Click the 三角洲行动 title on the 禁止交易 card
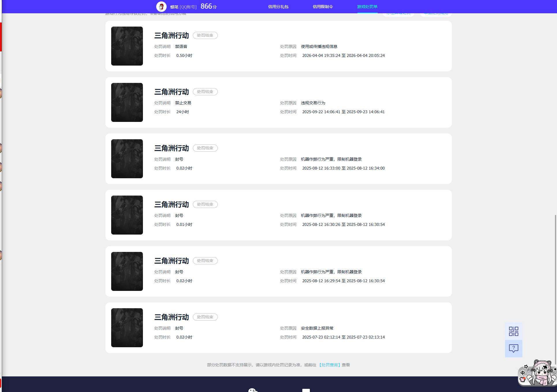The image size is (557, 392). 172,92
